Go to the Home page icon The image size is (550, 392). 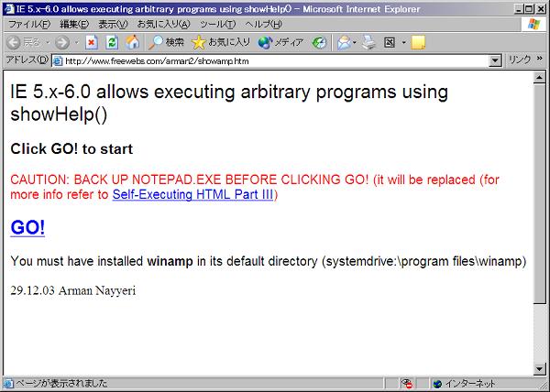pos(133,43)
